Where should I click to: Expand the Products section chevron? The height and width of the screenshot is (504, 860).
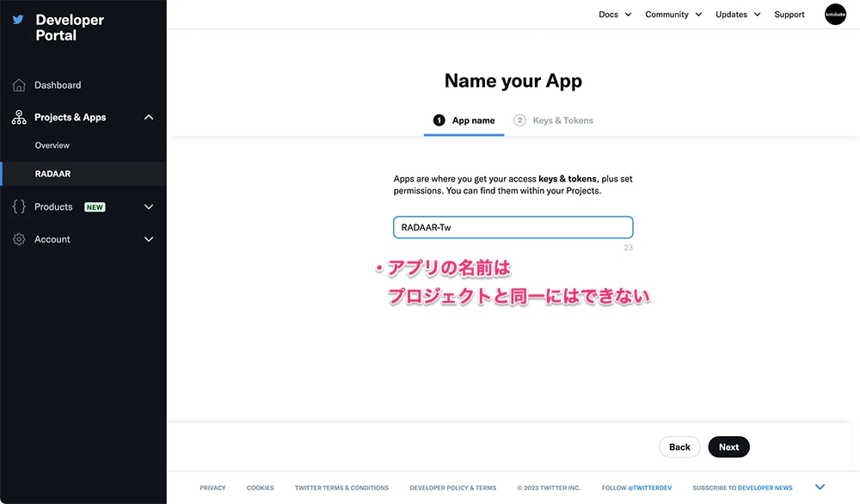point(149,207)
